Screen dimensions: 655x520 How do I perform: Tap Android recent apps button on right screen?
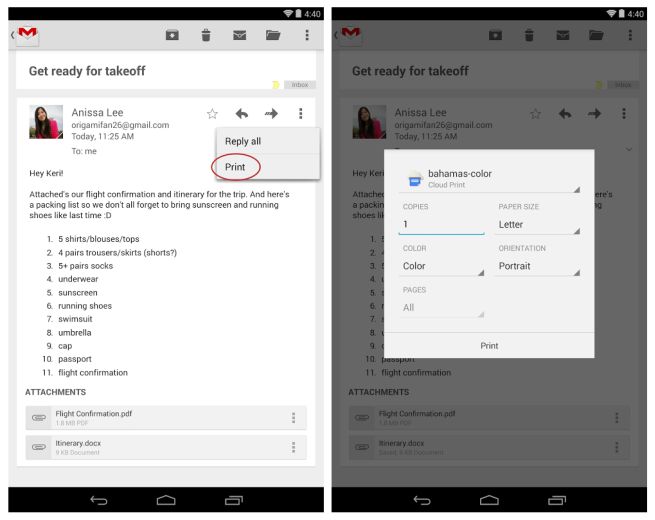[x=557, y=500]
